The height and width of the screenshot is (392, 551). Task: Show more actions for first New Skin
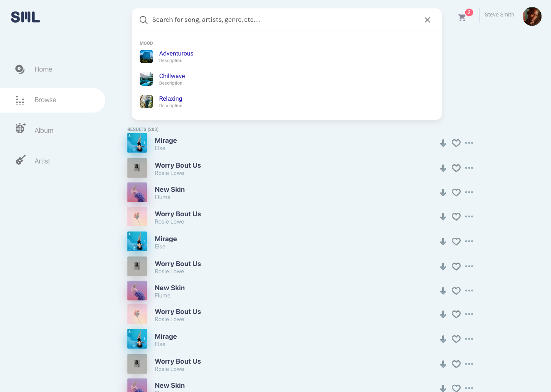click(469, 192)
